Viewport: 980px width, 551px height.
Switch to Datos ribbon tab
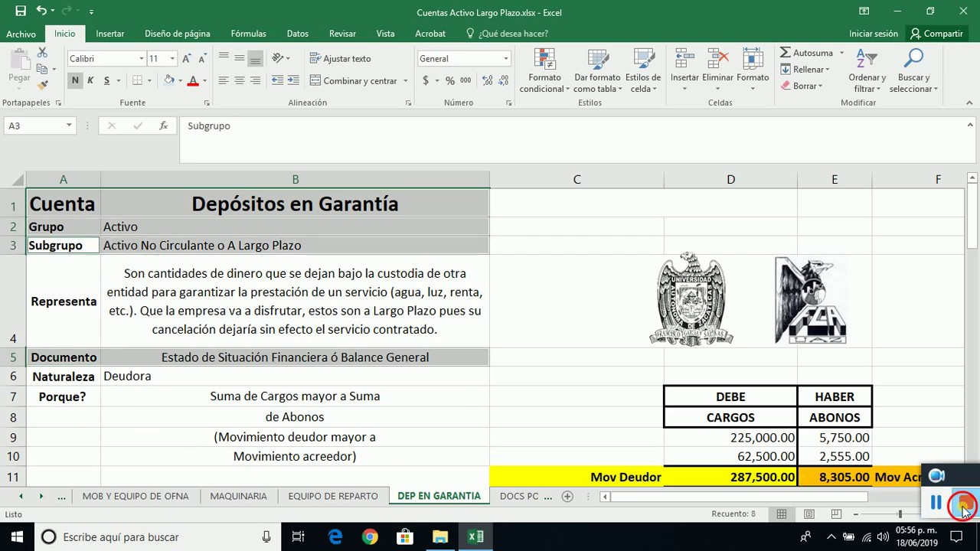pos(298,34)
